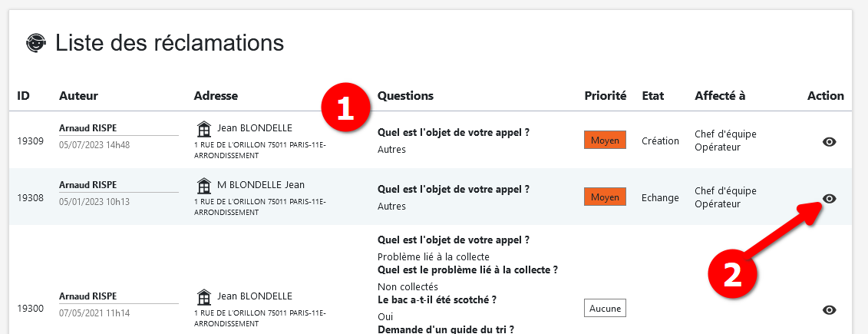868x334 pixels.
Task: Click the Echange state of complaint 19308
Action: [660, 197]
